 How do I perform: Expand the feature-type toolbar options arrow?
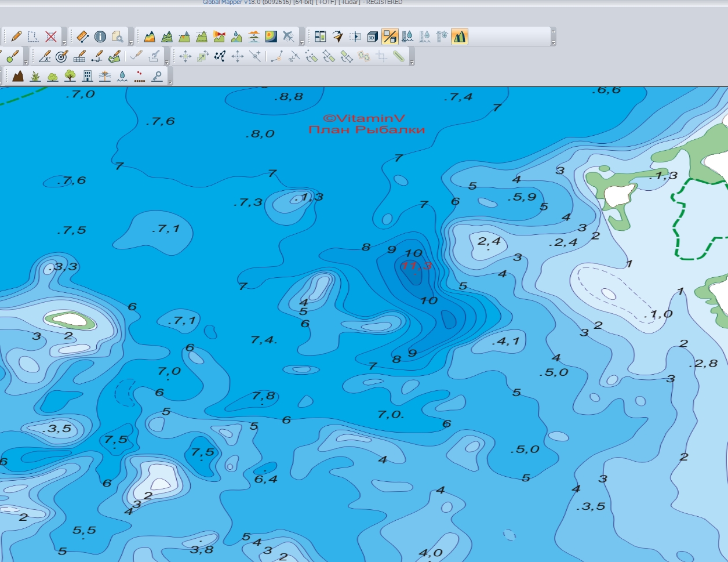click(x=170, y=82)
